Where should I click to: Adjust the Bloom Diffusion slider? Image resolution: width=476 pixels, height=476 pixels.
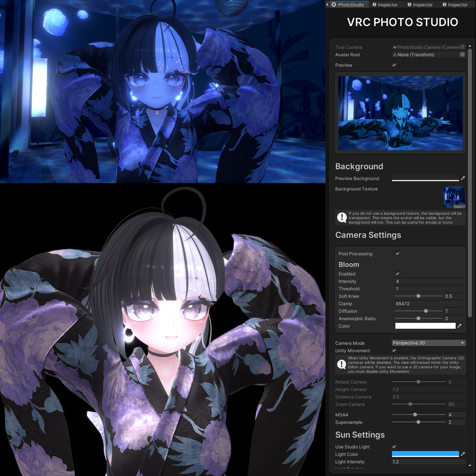pyautogui.click(x=426, y=311)
